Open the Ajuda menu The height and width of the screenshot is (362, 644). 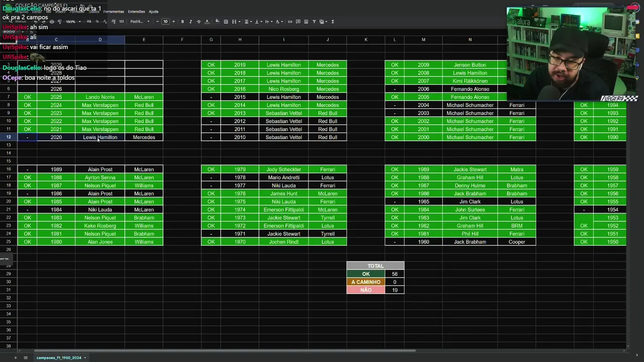pyautogui.click(x=153, y=12)
